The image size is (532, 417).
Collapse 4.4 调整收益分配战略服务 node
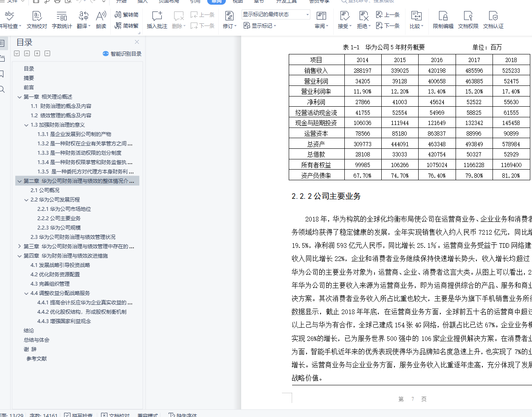26,293
